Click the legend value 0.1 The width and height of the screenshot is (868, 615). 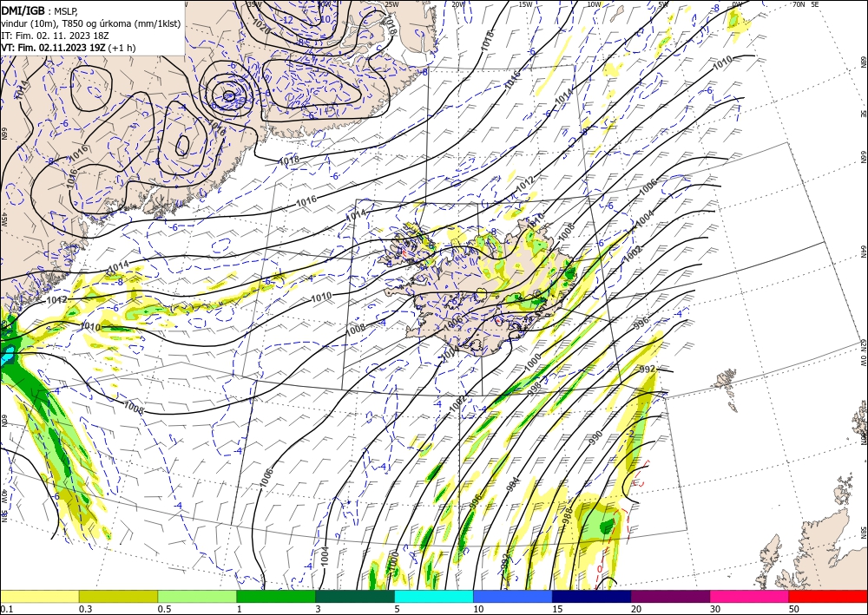coord(6,609)
